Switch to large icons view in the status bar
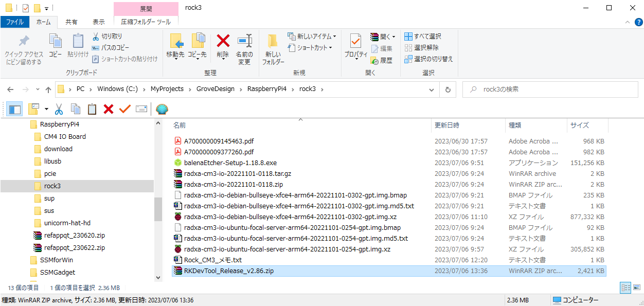The image size is (644, 306). point(636,287)
